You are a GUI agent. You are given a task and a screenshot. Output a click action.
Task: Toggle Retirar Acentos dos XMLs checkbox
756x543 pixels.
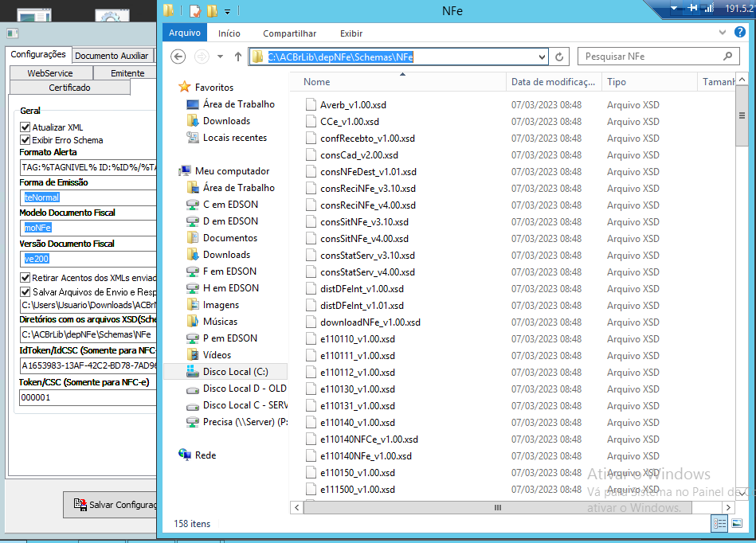click(25, 278)
